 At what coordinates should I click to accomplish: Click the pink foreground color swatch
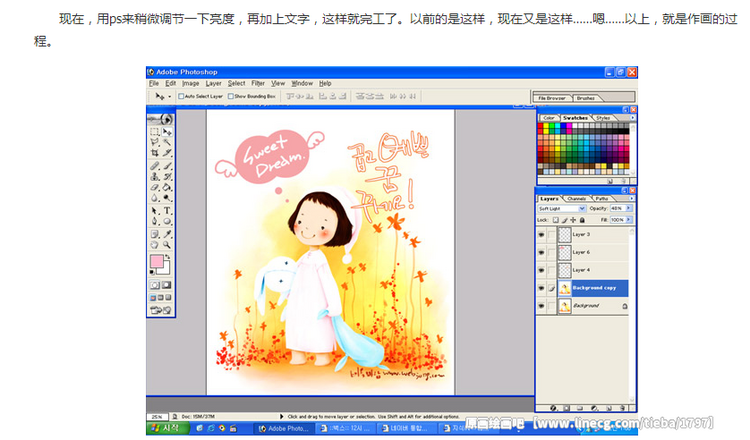point(156,261)
